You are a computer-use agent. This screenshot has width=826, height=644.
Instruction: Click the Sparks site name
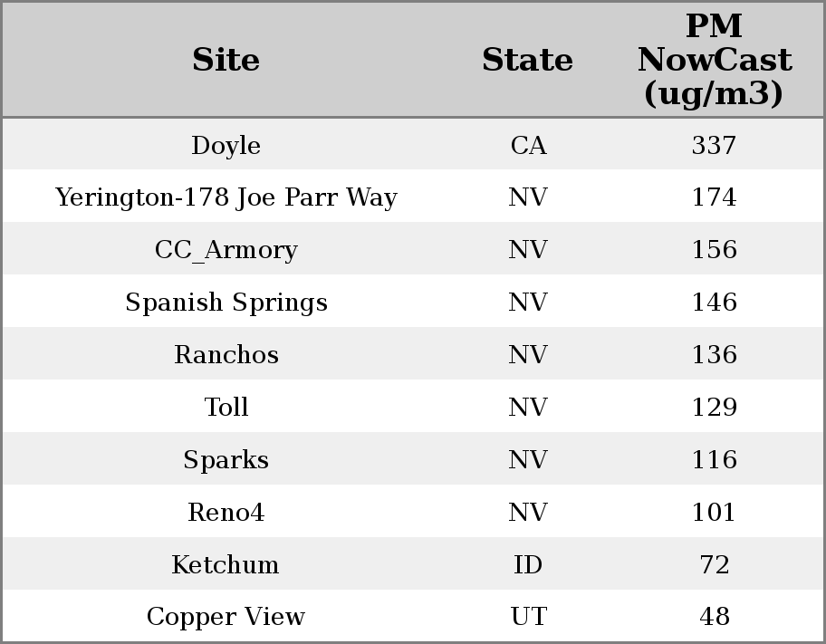coord(226,460)
